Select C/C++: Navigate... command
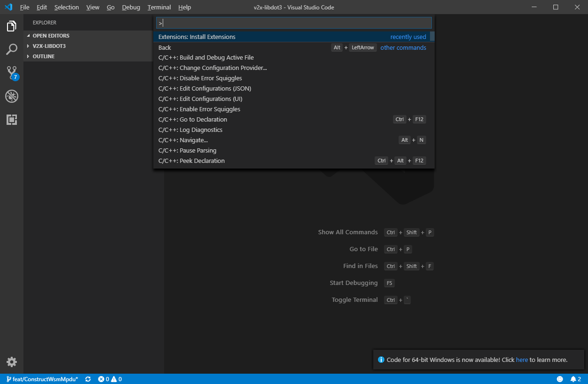Image resolution: width=588 pixels, height=384 pixels. click(x=292, y=140)
